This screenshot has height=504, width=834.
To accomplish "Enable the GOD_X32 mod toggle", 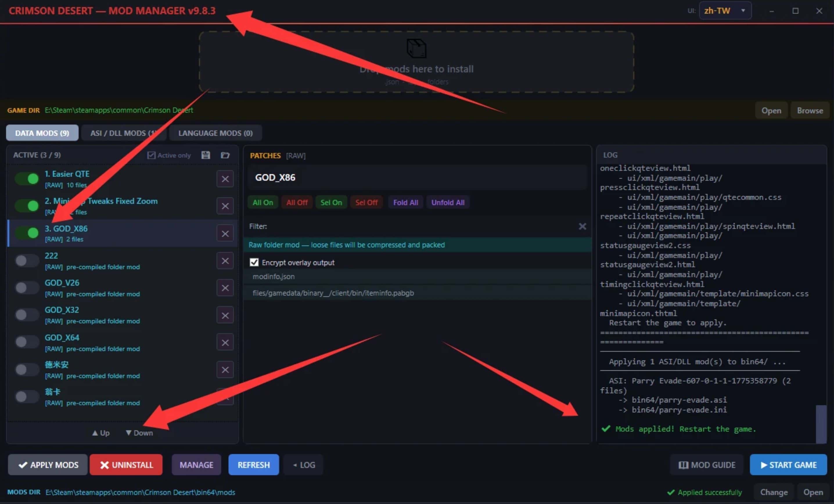I will 27,315.
